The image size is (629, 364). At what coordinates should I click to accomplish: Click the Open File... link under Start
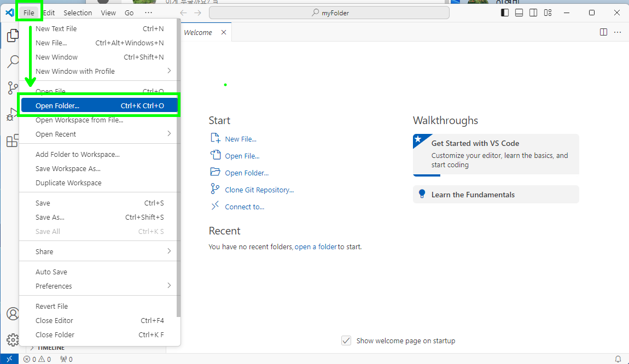(x=242, y=156)
